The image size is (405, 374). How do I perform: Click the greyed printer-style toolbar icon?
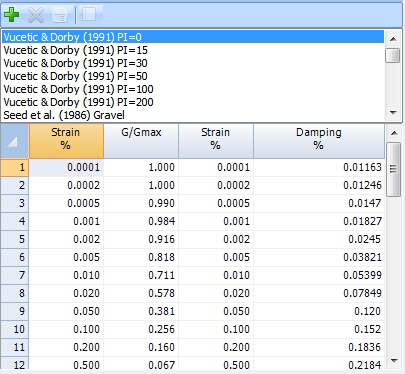click(60, 15)
